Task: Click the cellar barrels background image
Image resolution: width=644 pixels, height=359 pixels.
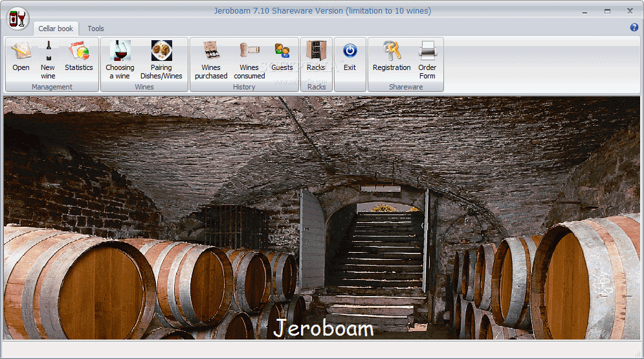Action: tap(322, 218)
